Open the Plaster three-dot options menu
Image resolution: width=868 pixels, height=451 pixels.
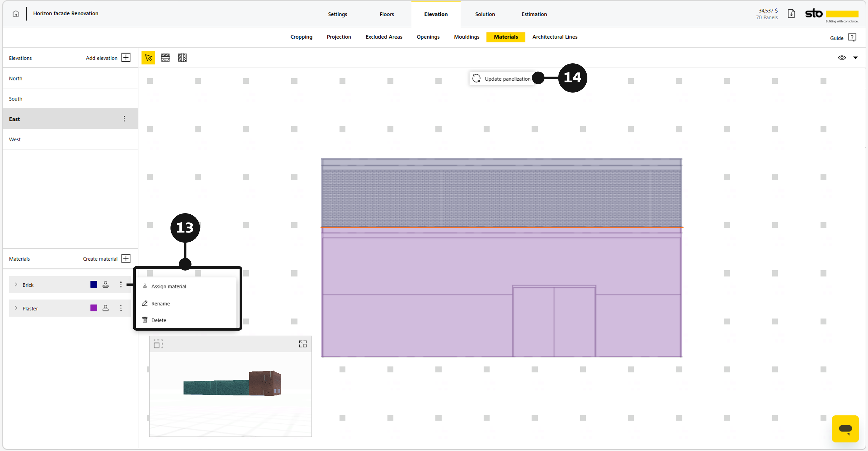[x=121, y=308]
